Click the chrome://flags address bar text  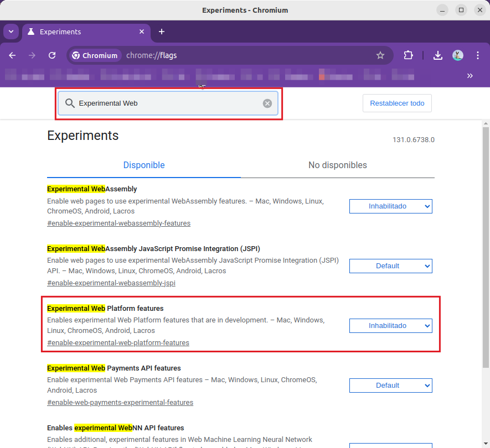click(152, 55)
